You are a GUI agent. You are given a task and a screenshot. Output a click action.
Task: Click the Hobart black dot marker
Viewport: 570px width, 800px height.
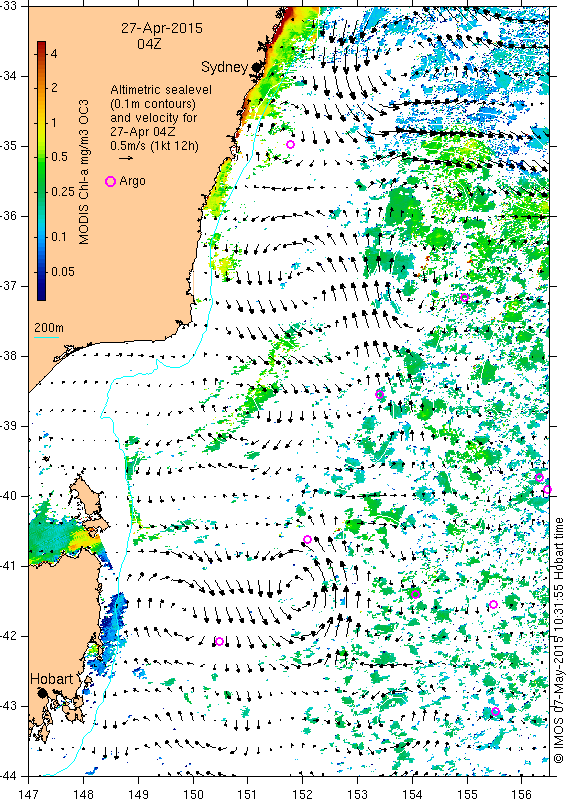pos(42,692)
